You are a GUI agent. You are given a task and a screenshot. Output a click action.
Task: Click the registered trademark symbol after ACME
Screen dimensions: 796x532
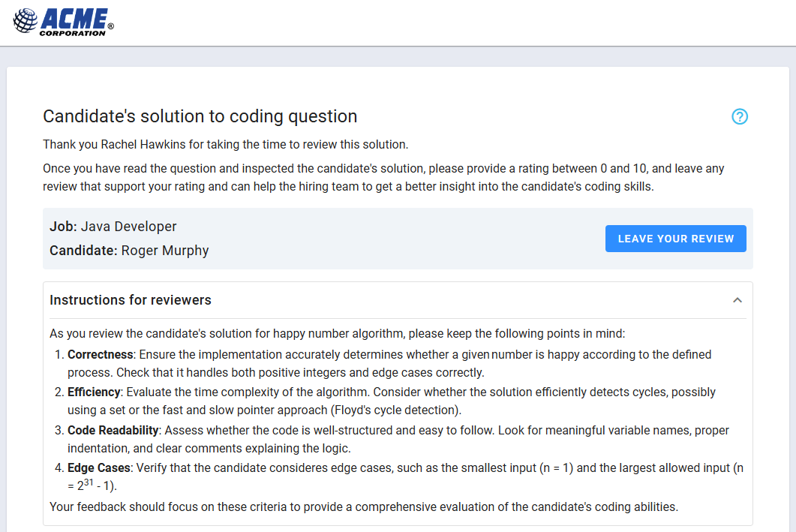[x=111, y=24]
